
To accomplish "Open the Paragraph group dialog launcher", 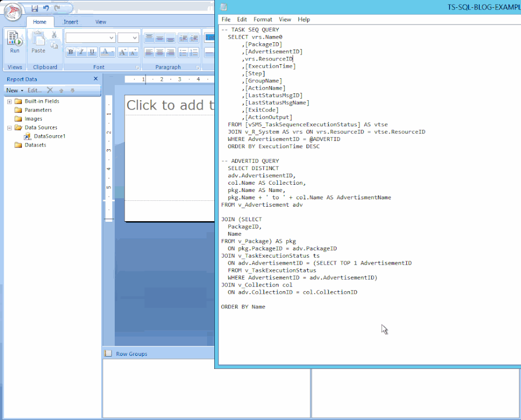I will pos(198,67).
